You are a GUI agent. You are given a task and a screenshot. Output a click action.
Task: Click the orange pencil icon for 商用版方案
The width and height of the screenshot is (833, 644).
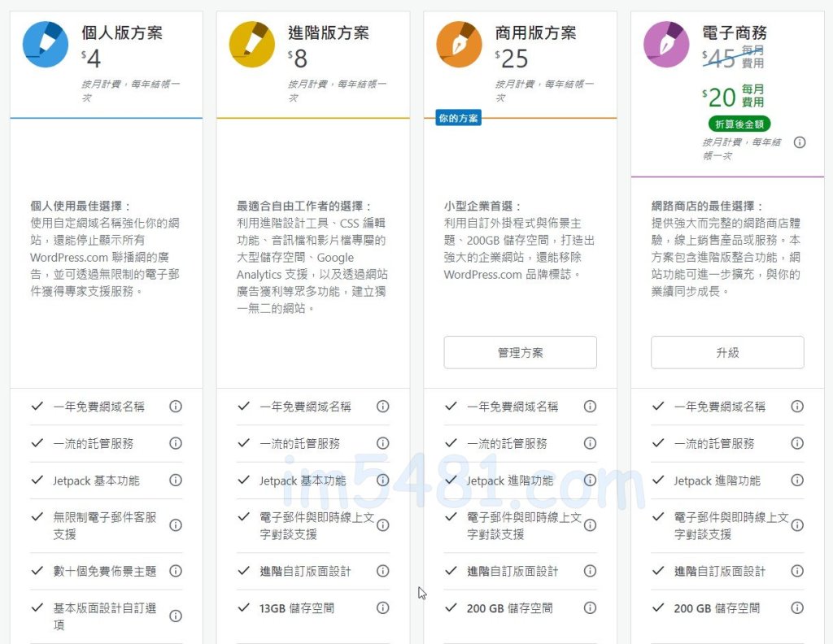460,44
